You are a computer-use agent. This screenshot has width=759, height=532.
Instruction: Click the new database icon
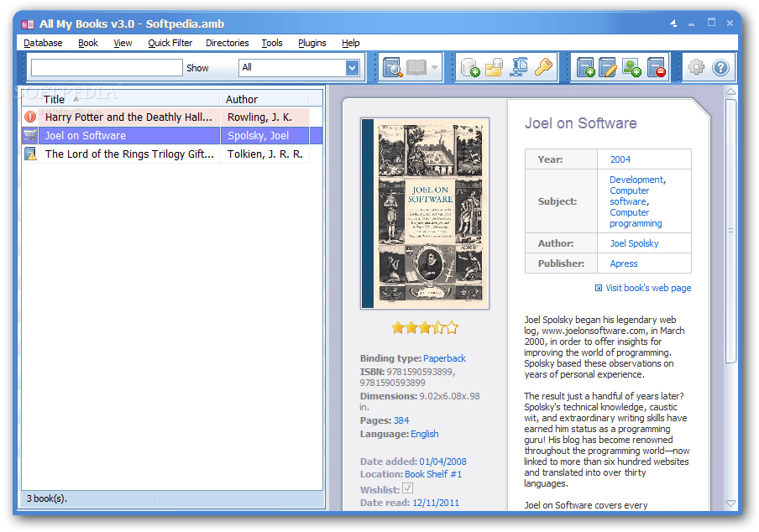click(x=469, y=67)
